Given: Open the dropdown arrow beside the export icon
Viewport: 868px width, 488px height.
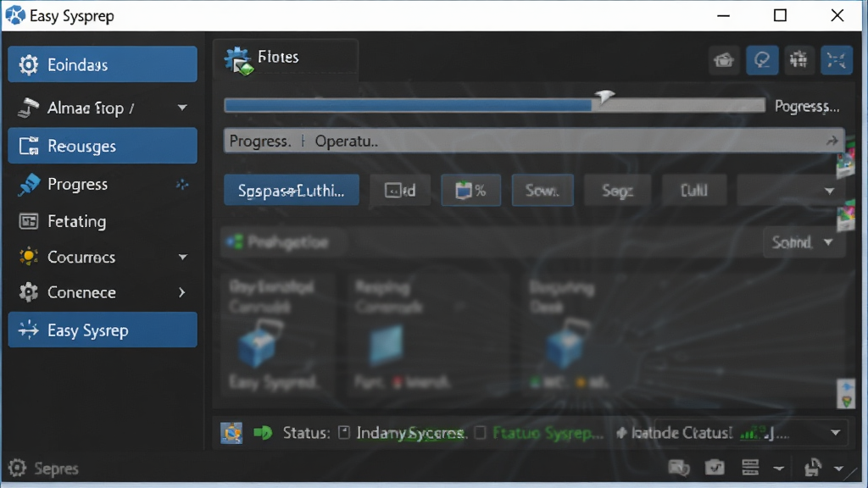Looking at the screenshot, I should [838, 469].
